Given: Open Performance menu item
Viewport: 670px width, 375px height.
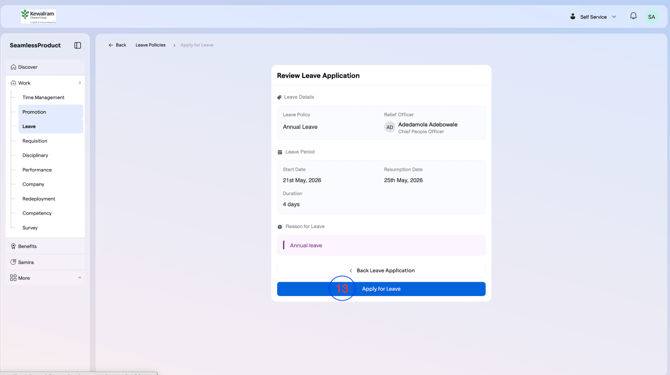Looking at the screenshot, I should [37, 170].
